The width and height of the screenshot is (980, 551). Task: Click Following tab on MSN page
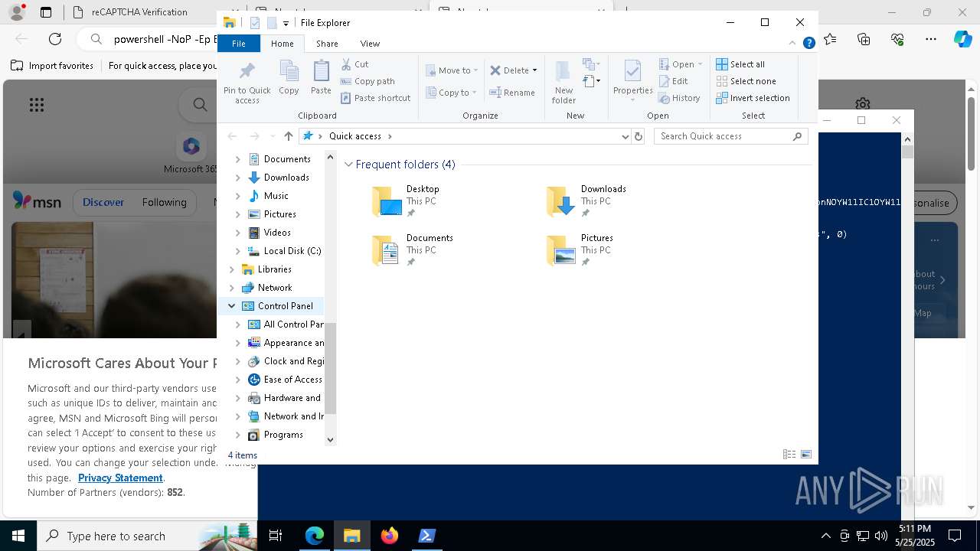[x=164, y=202]
